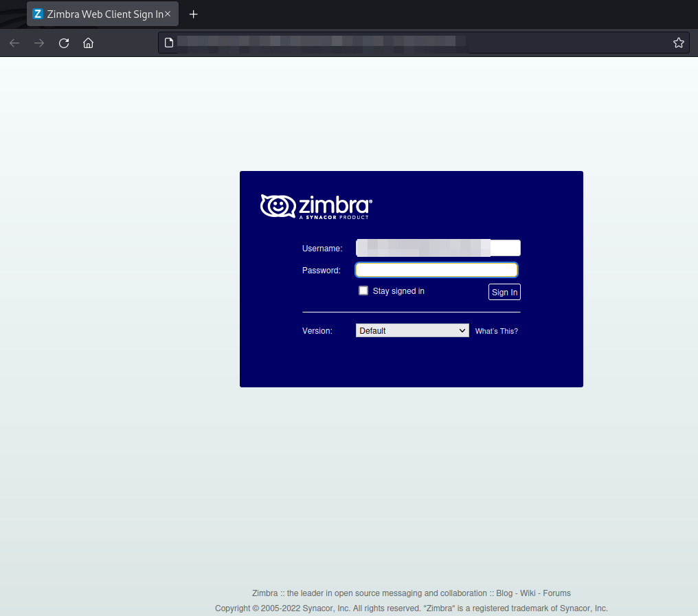Click the page info icon in address bar

[x=169, y=43]
